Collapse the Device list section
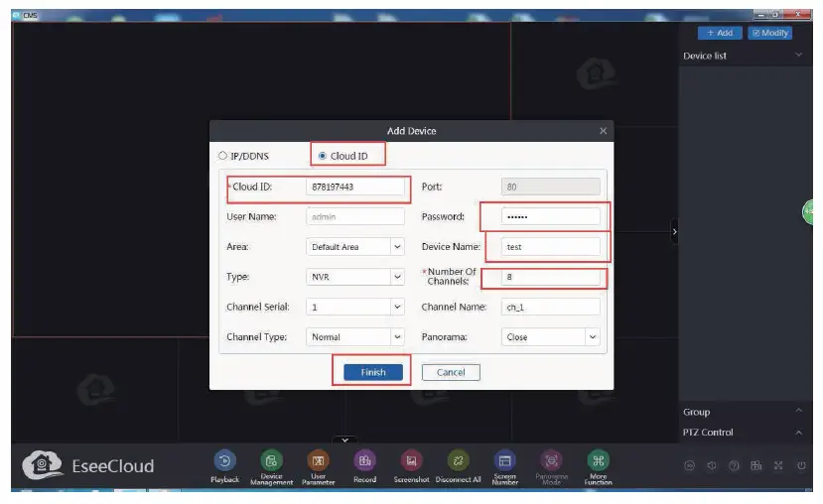 coord(798,56)
